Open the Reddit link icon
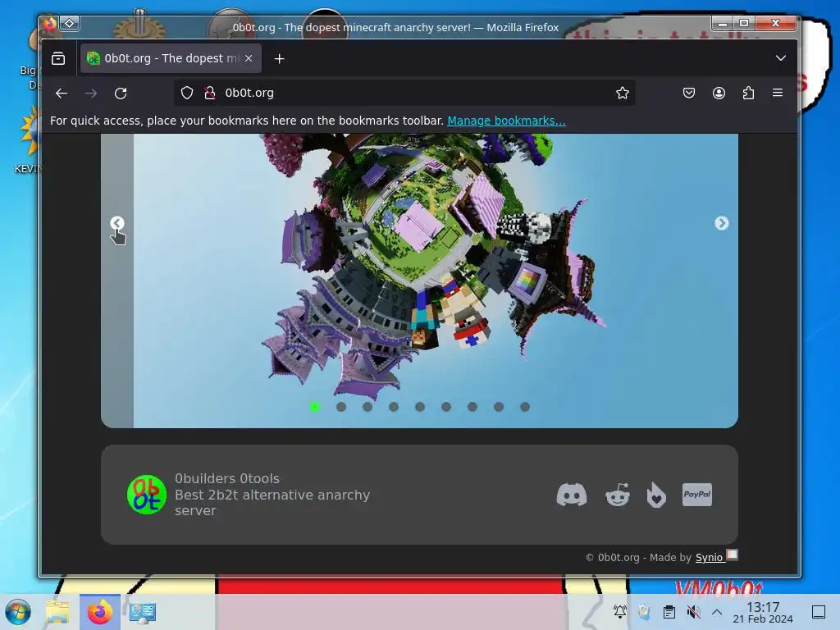 coord(618,495)
